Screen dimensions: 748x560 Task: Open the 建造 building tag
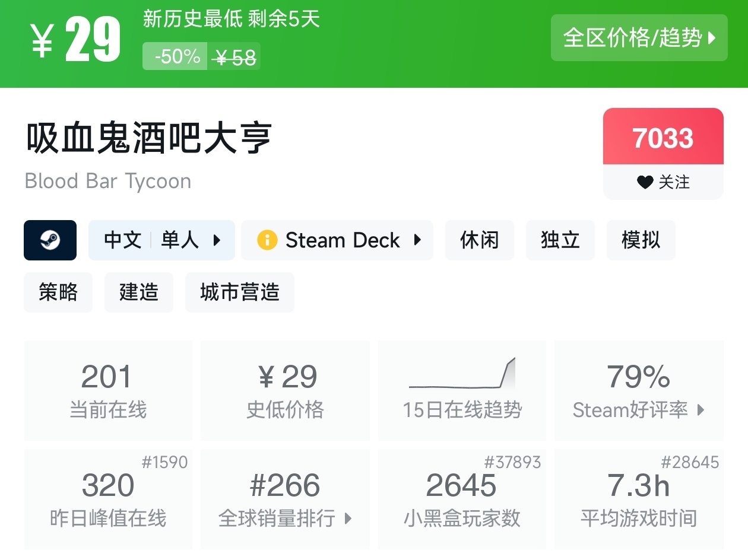(x=139, y=292)
